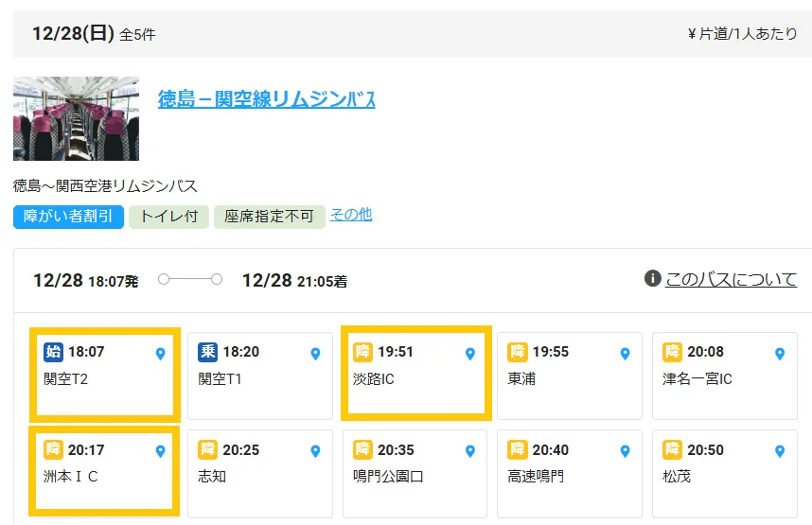Click the bus interior thumbnail image
Viewport: 812px width, 525px height.
coord(76,119)
